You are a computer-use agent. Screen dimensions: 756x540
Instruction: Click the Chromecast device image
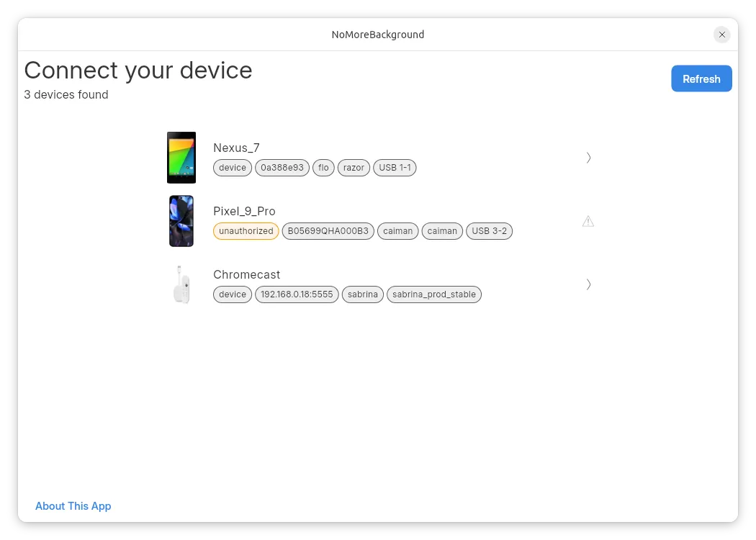[x=181, y=284]
